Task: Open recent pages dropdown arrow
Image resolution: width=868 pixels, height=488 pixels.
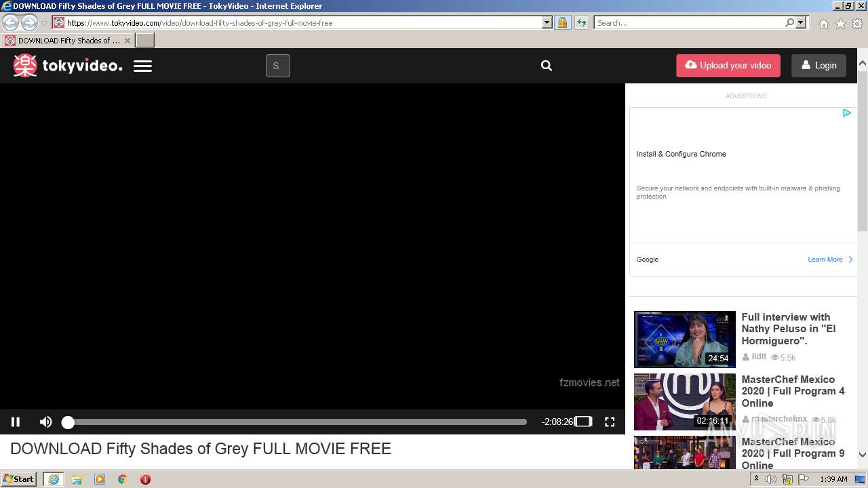Action: click(45, 23)
